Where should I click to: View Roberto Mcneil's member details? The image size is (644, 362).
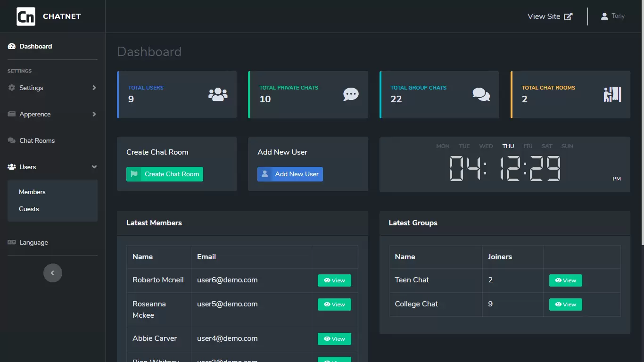pyautogui.click(x=334, y=280)
